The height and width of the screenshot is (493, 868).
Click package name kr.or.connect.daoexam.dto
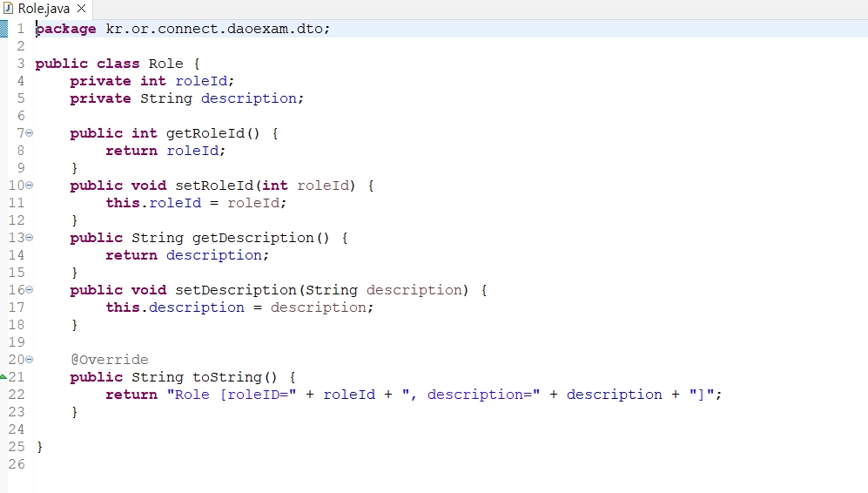coord(215,29)
